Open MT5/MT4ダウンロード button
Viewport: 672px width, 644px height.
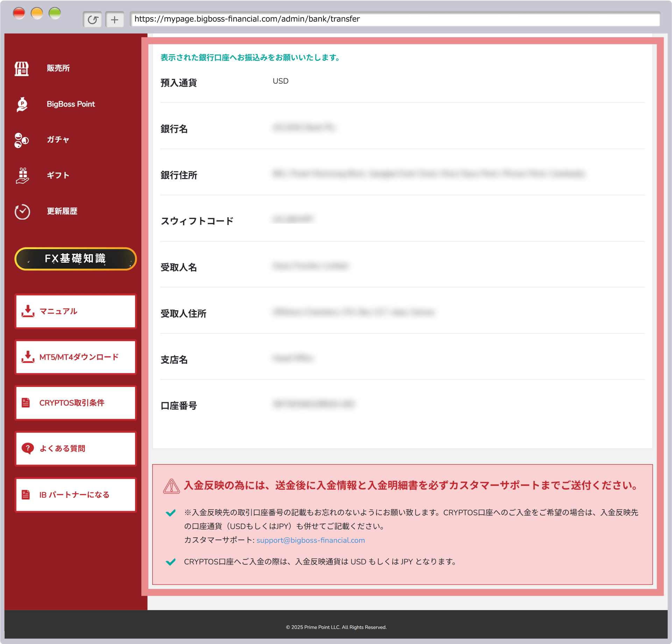pyautogui.click(x=76, y=357)
